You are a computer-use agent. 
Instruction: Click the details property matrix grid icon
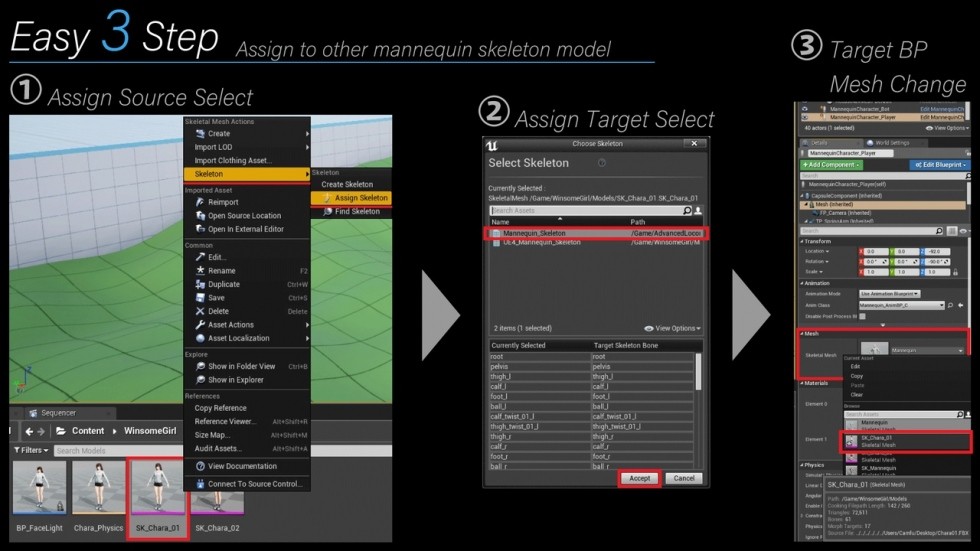pyautogui.click(x=952, y=231)
